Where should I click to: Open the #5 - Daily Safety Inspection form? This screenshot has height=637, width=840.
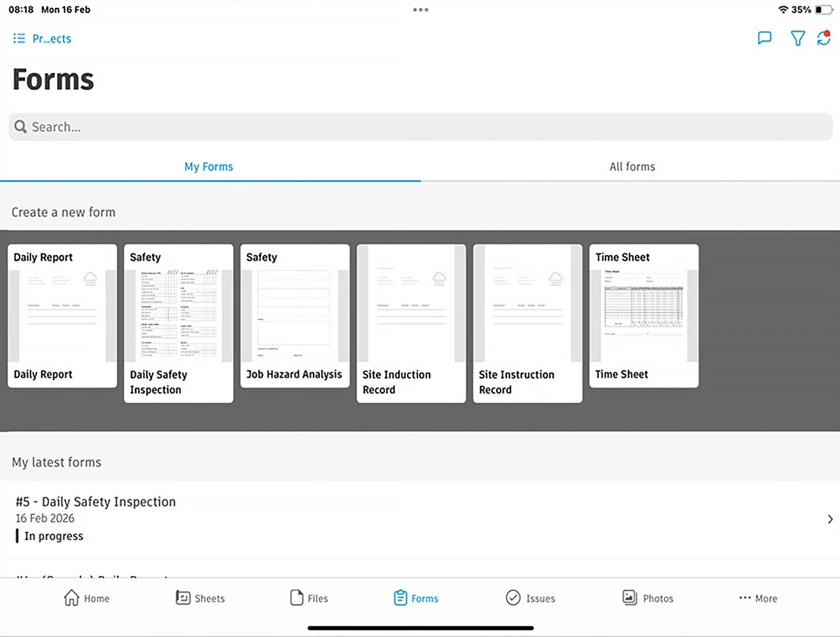(x=420, y=519)
